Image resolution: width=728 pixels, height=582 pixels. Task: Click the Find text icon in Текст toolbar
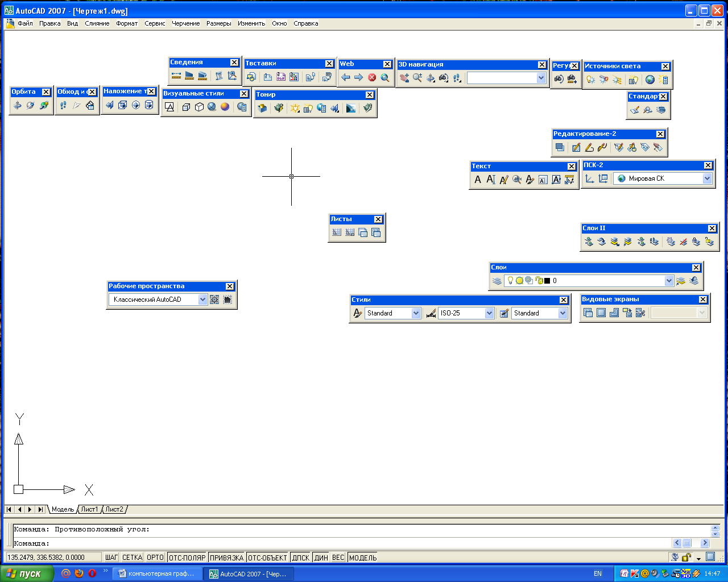click(517, 180)
